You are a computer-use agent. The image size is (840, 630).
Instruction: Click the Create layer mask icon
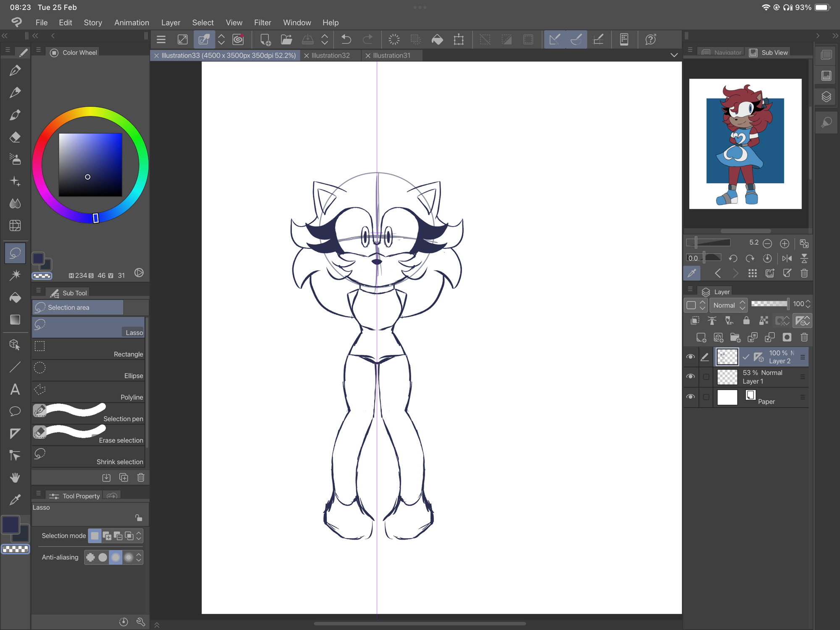coord(787,337)
